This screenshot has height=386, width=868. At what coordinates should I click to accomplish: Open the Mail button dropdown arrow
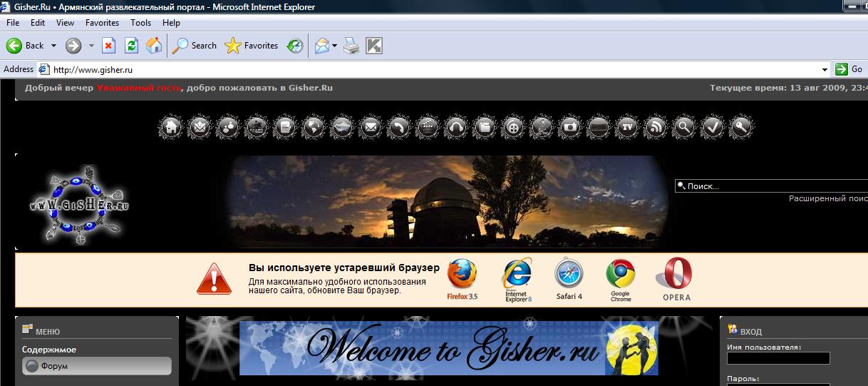(335, 46)
